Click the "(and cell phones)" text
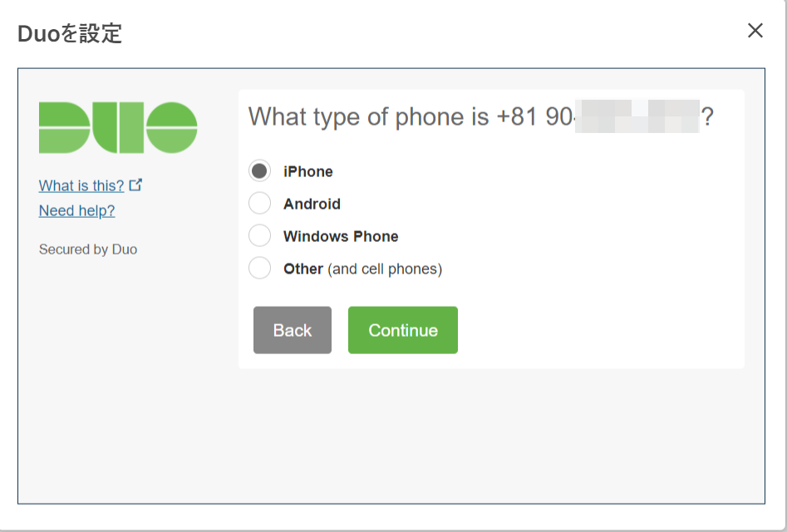The width and height of the screenshot is (787, 532). tap(385, 269)
